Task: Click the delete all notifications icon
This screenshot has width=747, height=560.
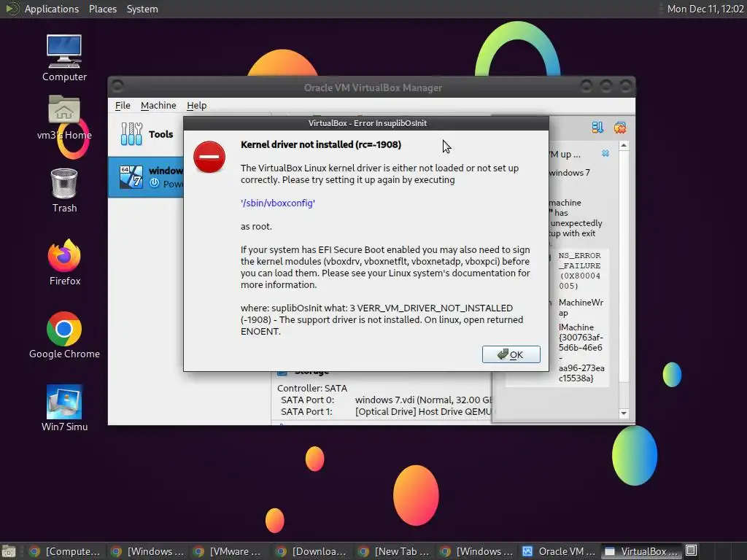Action: coord(620,127)
